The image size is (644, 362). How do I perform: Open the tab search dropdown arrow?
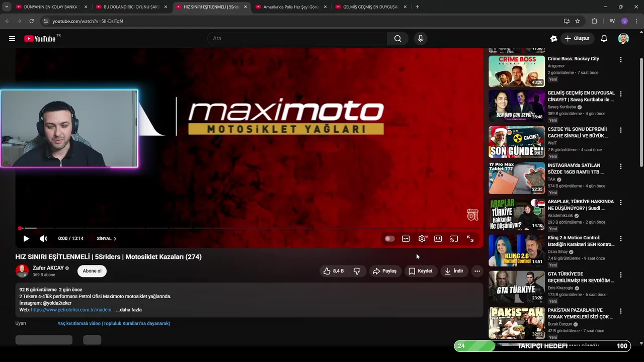tap(7, 7)
